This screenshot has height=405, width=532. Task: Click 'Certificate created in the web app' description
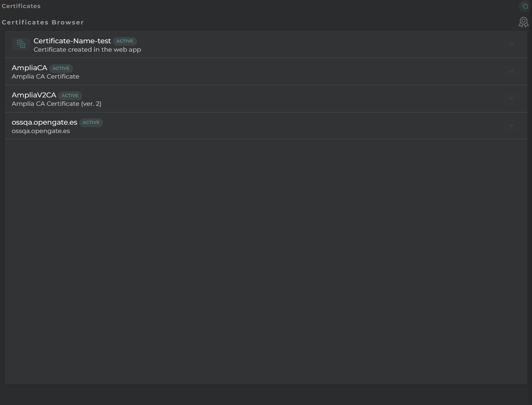click(x=87, y=50)
